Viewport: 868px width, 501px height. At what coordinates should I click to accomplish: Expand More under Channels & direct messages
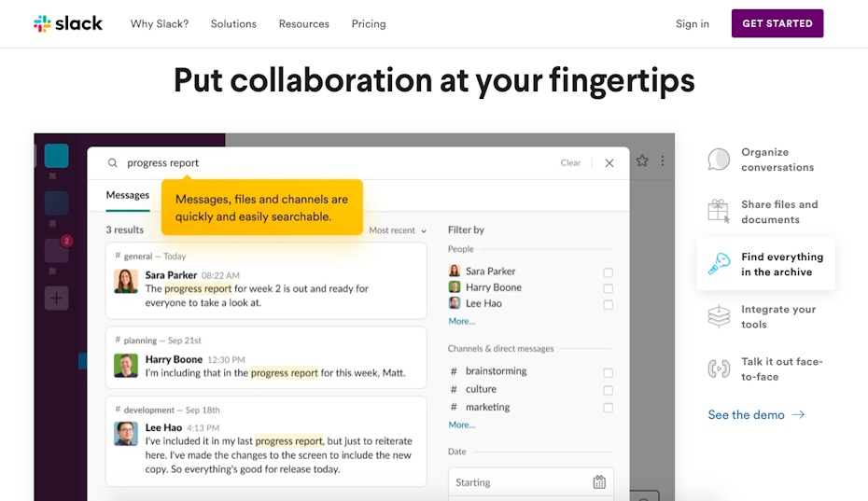pyautogui.click(x=461, y=424)
